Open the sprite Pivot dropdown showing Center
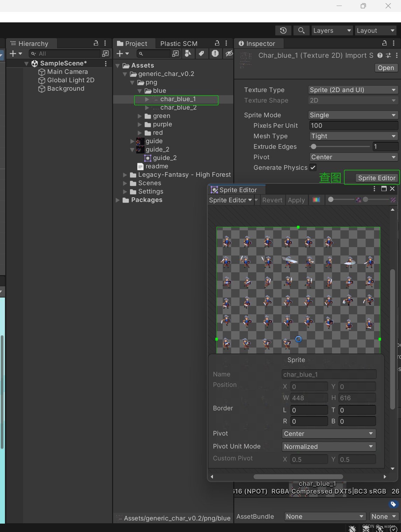The image size is (401, 532). pos(329,434)
